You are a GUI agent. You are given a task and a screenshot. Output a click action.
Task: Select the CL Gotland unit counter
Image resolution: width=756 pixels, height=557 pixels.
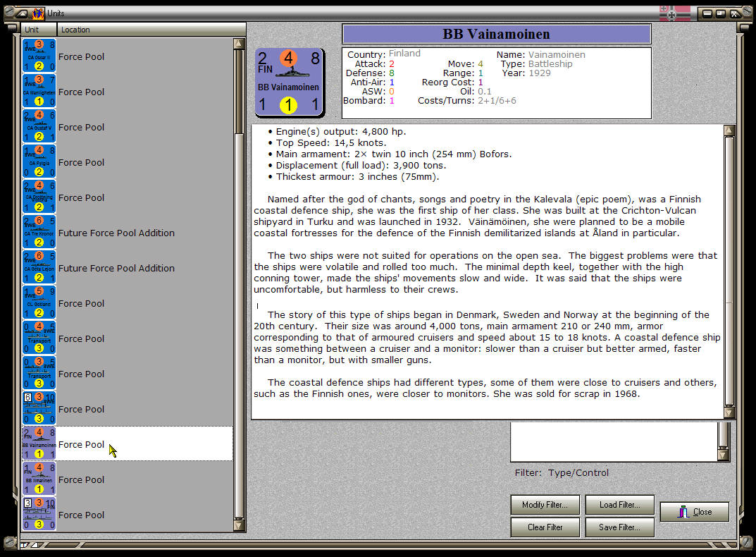pos(39,302)
